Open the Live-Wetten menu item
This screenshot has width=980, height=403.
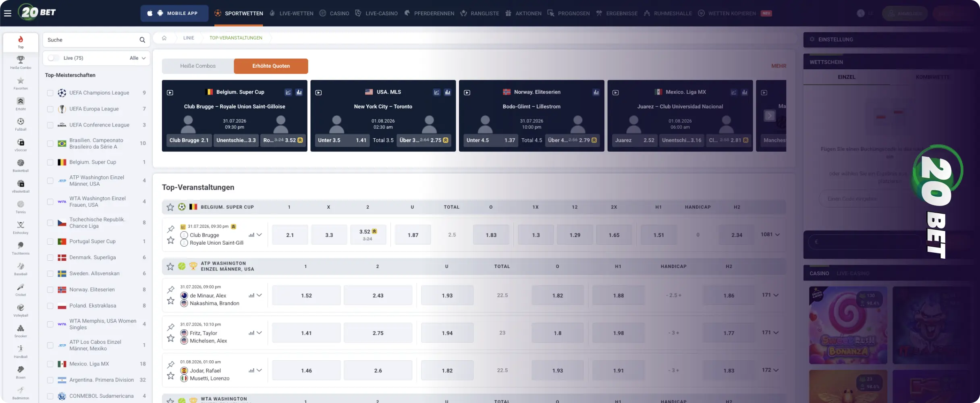coord(291,13)
